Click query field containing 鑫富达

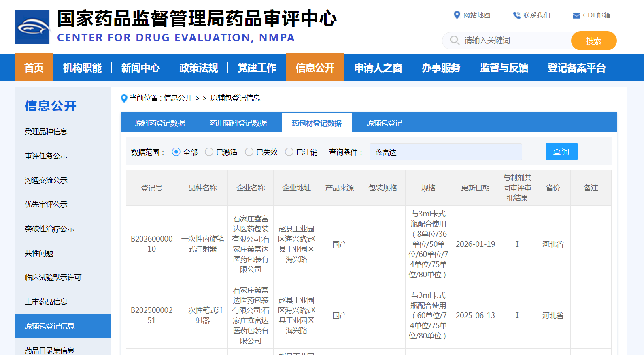[446, 152]
